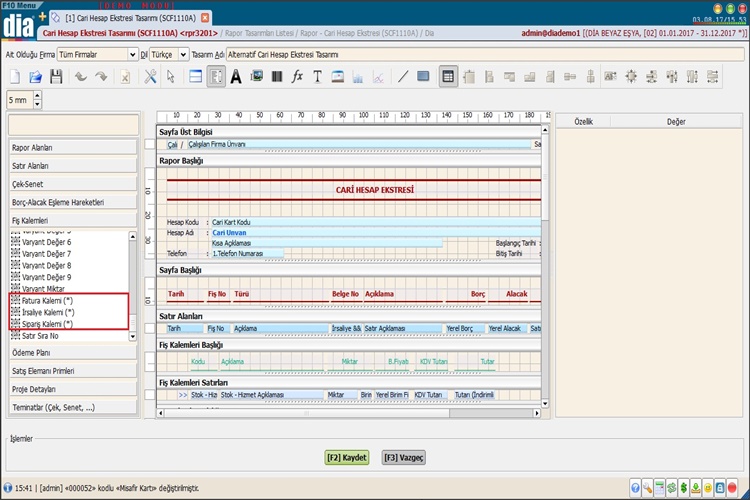Close the Cari Hesap Ekstresi Tasarımı tab
Image resolution: width=750 pixels, height=500 pixels.
pos(205,18)
